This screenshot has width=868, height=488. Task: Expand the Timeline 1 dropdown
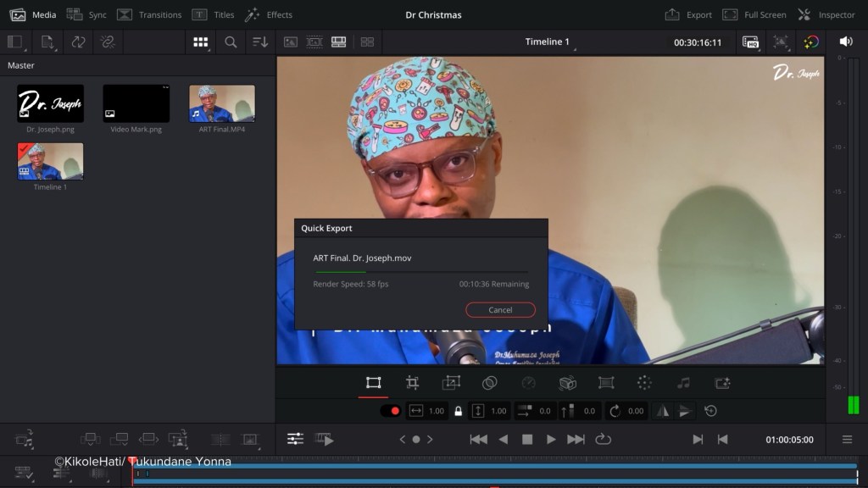click(x=549, y=42)
